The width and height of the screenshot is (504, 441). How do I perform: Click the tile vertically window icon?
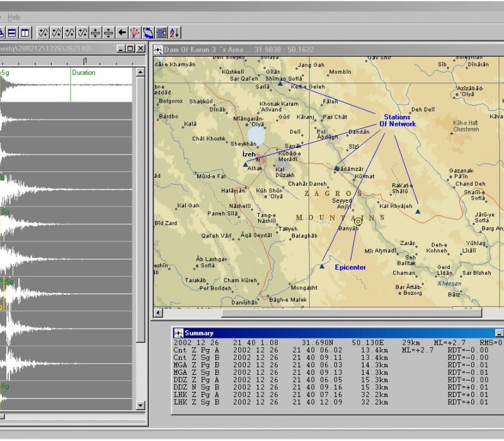[25, 32]
